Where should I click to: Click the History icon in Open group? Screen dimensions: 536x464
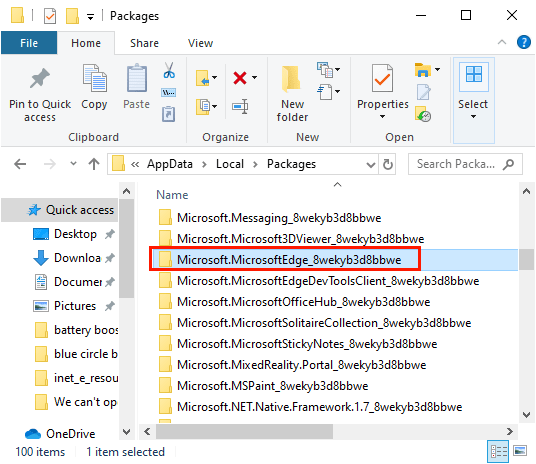pyautogui.click(x=423, y=114)
